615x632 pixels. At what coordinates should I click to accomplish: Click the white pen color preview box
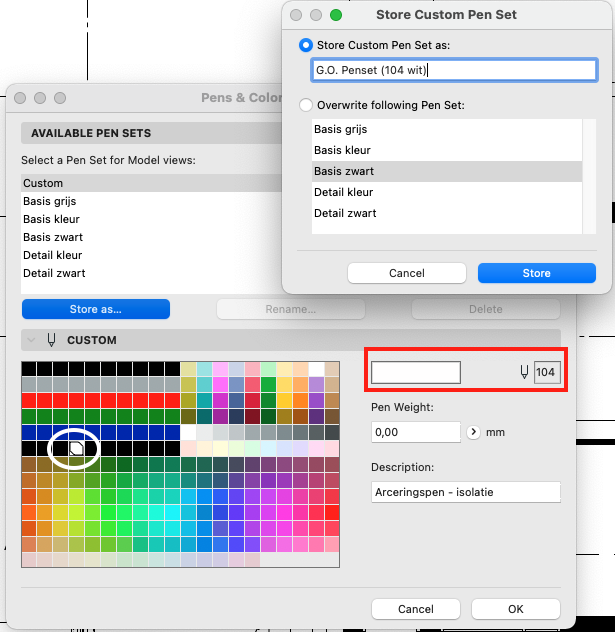click(x=416, y=372)
